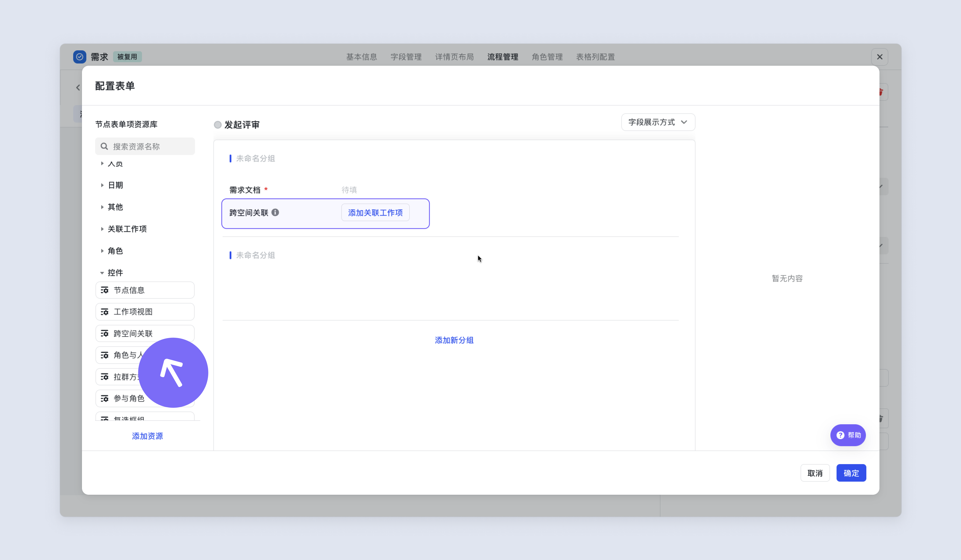This screenshot has width=961, height=560.
Task: Cancel the form configuration with 取消
Action: 815,473
